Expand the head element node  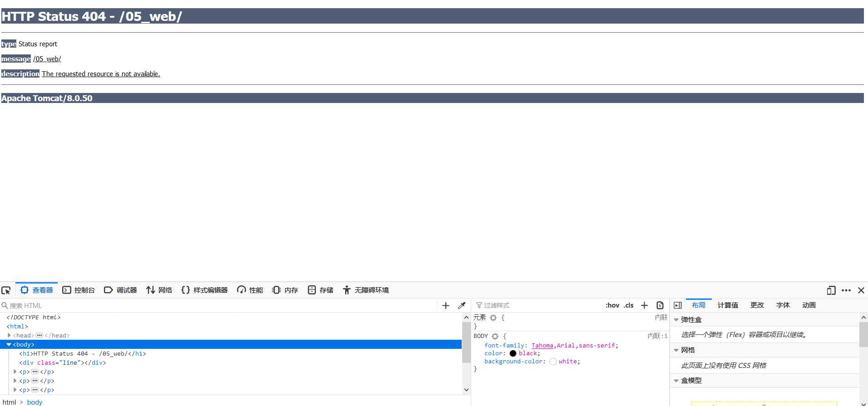[x=9, y=336]
